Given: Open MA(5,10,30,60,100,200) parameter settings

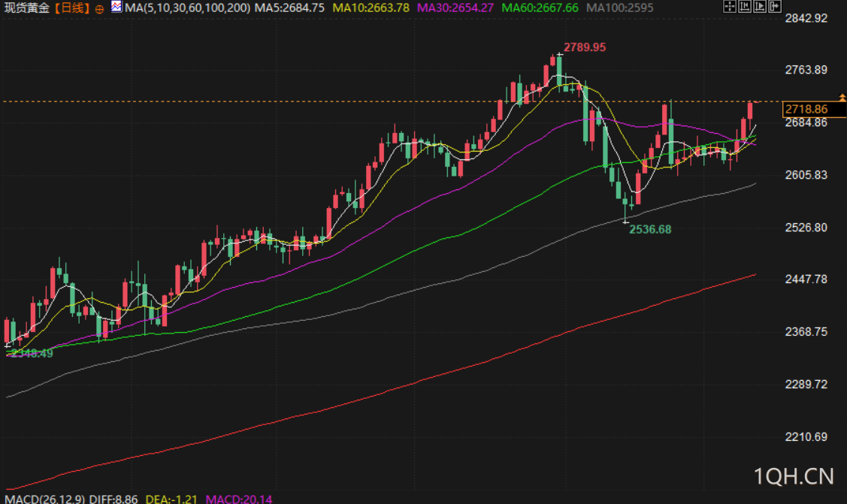Looking at the screenshot, I should pyautogui.click(x=187, y=8).
